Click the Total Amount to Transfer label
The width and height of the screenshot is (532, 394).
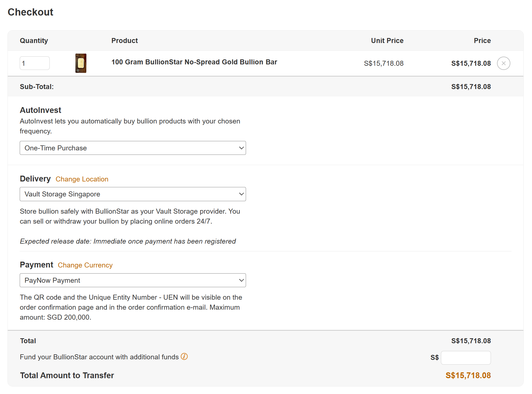click(x=67, y=375)
